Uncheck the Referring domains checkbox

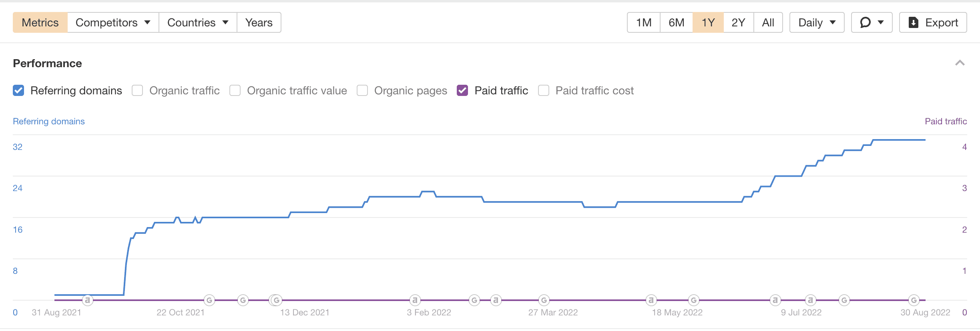pyautogui.click(x=18, y=90)
